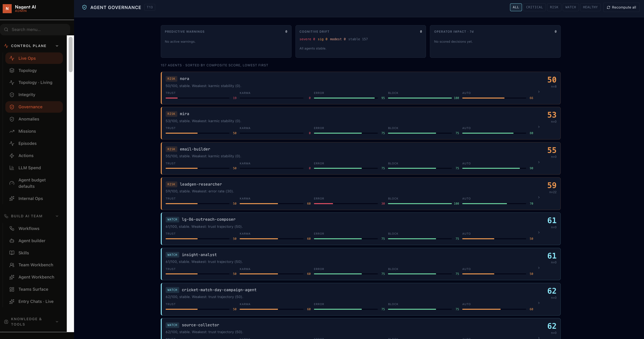Click the Anomalies shield icon

click(12, 119)
